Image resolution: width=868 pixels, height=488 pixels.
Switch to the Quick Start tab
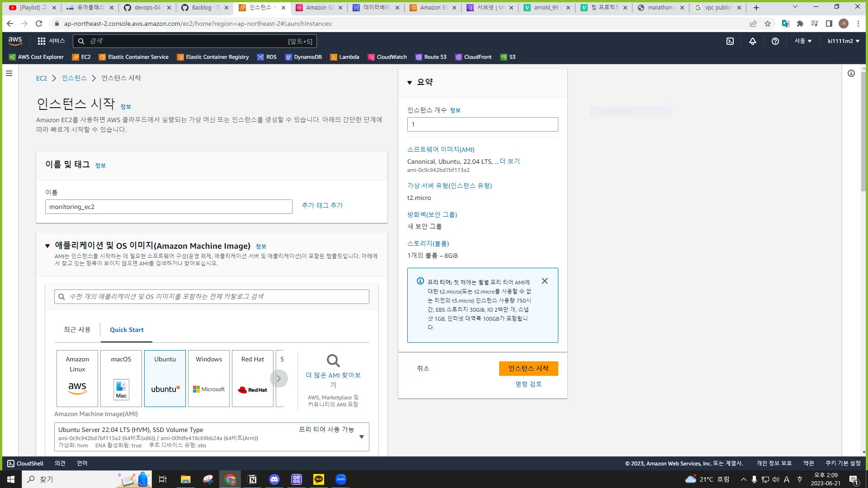click(127, 330)
